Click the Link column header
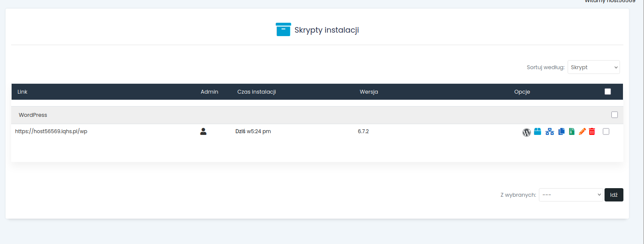Image resolution: width=644 pixels, height=244 pixels. tap(22, 92)
